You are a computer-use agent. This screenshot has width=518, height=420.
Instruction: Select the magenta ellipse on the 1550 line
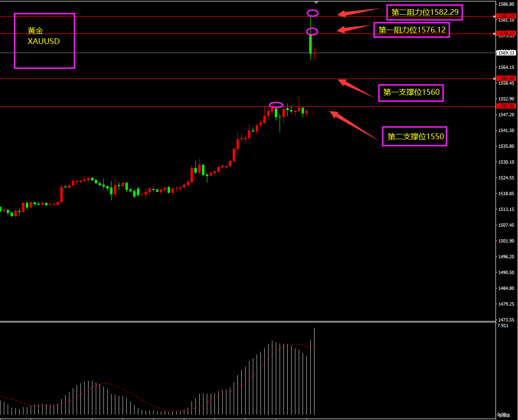coord(276,105)
